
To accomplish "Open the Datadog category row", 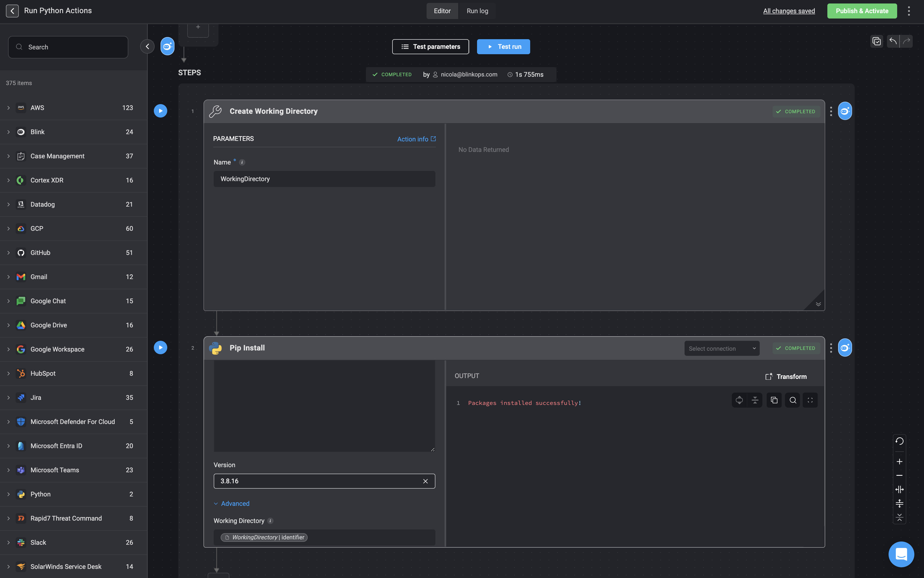I will coord(74,204).
